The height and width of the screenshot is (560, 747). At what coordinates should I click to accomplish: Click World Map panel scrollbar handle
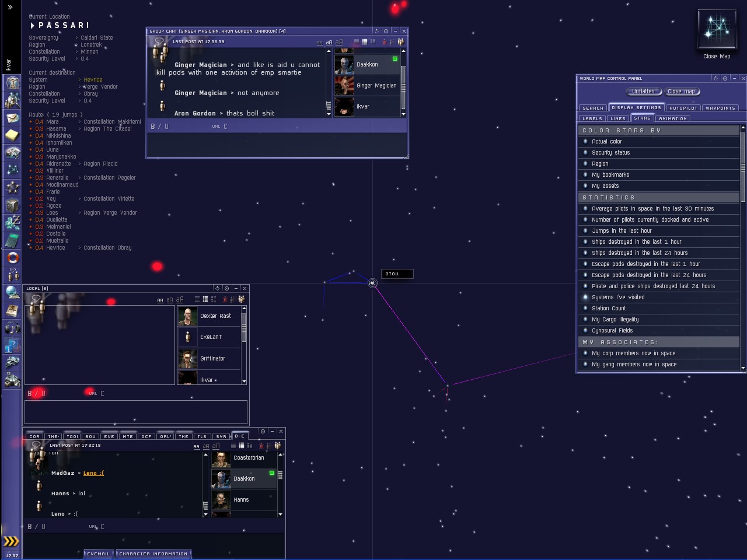click(743, 166)
